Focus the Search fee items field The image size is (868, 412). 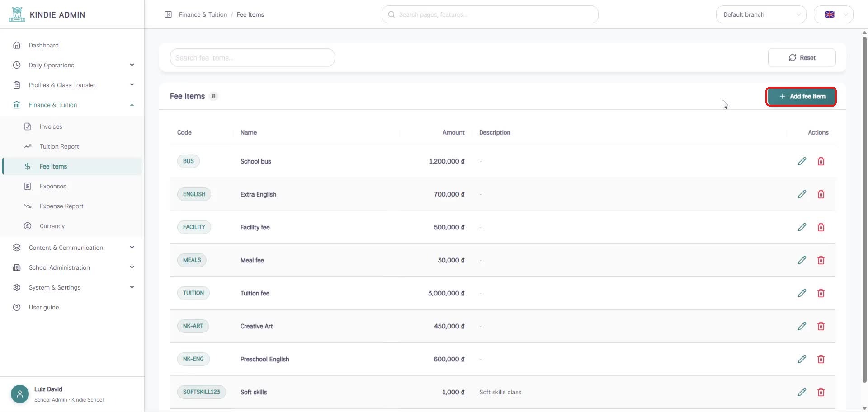(252, 58)
